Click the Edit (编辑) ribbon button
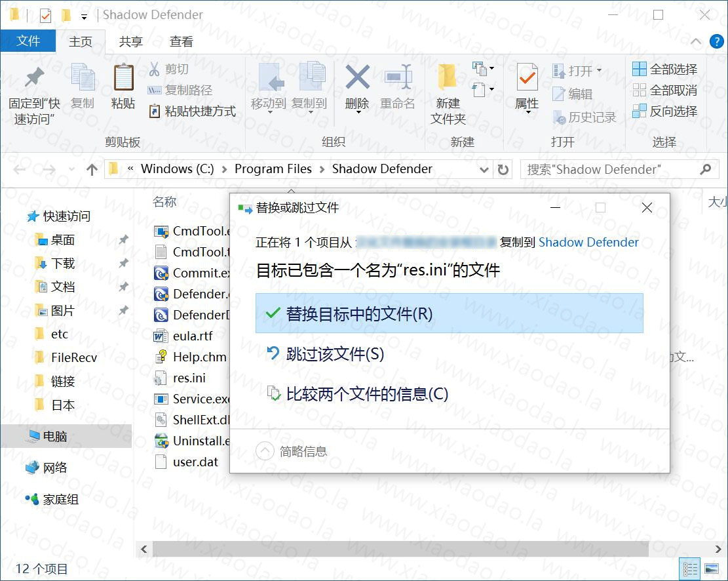Screen dimensions: 728x581 (x=573, y=94)
